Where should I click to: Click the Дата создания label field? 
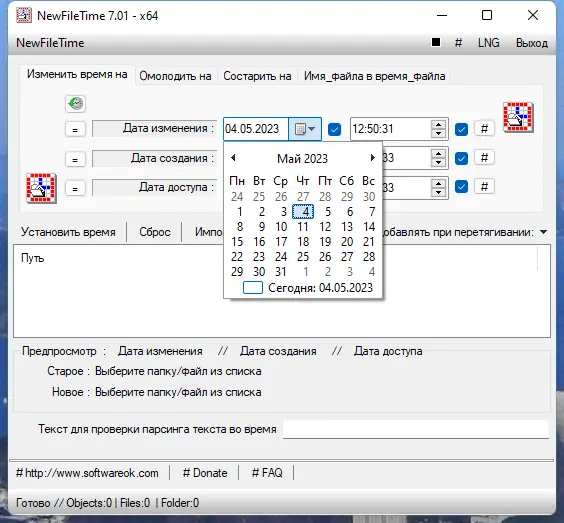point(155,158)
